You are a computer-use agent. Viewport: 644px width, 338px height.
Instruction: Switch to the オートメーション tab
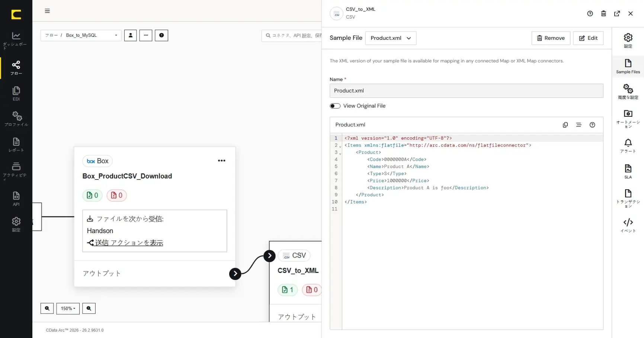[x=628, y=119]
